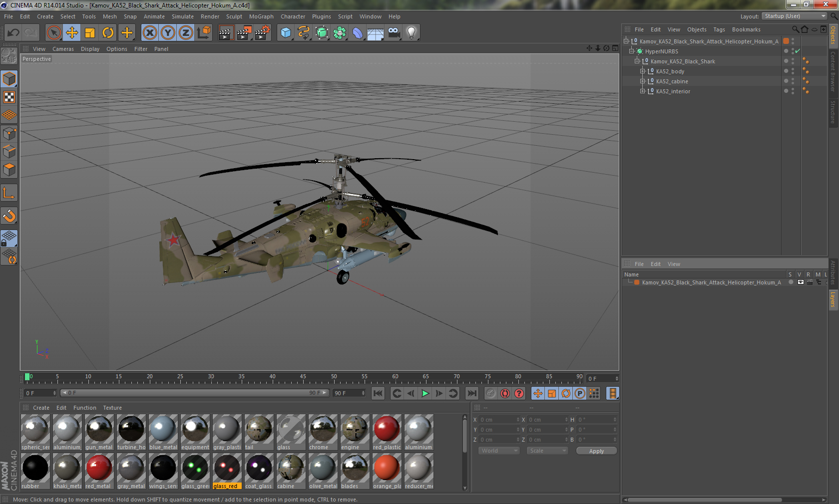Open the spline tools icon

click(x=304, y=33)
